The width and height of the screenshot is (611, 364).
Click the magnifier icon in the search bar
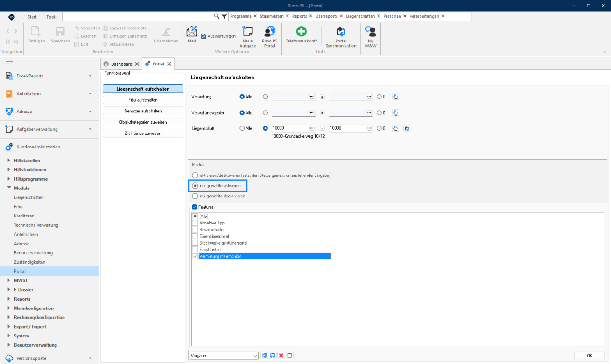(x=217, y=16)
